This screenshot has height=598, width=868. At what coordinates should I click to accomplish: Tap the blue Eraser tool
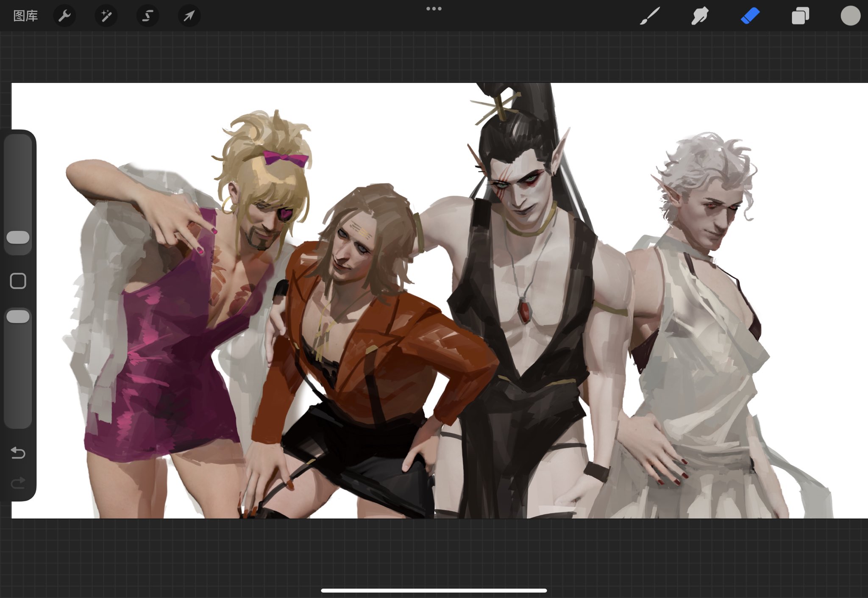[x=750, y=16]
